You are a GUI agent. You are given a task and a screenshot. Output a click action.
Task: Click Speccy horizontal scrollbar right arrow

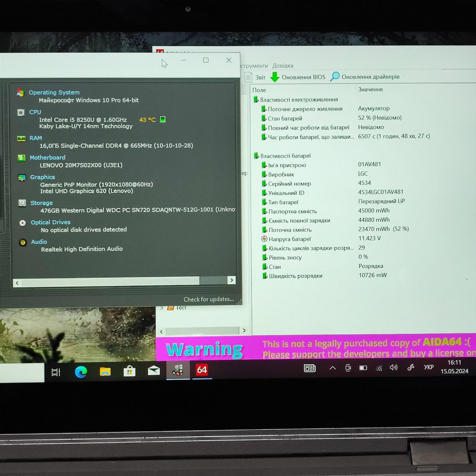232,280
